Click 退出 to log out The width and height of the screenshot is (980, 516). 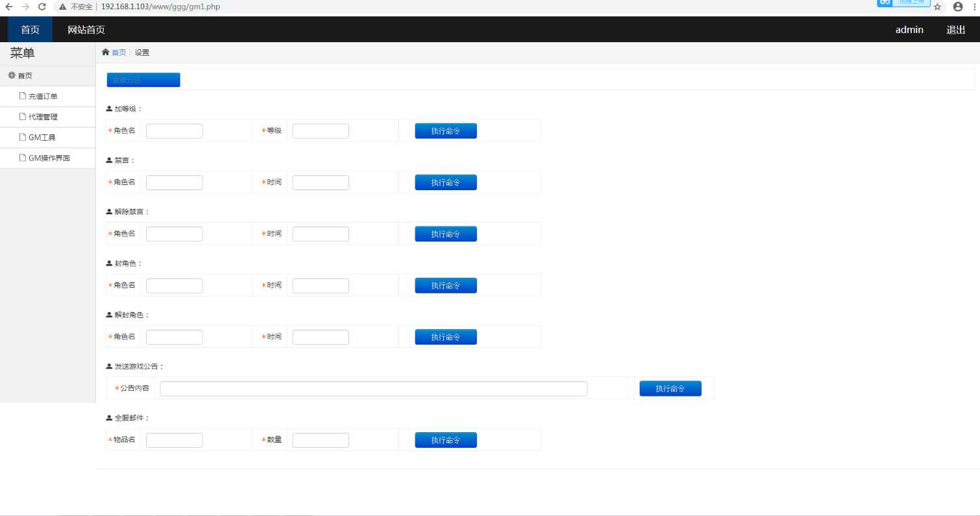[955, 29]
